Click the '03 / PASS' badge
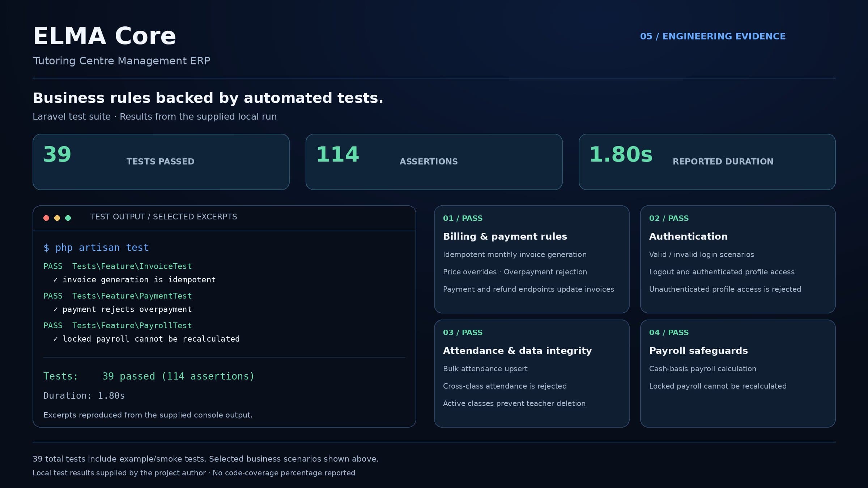The height and width of the screenshot is (488, 868). [463, 333]
